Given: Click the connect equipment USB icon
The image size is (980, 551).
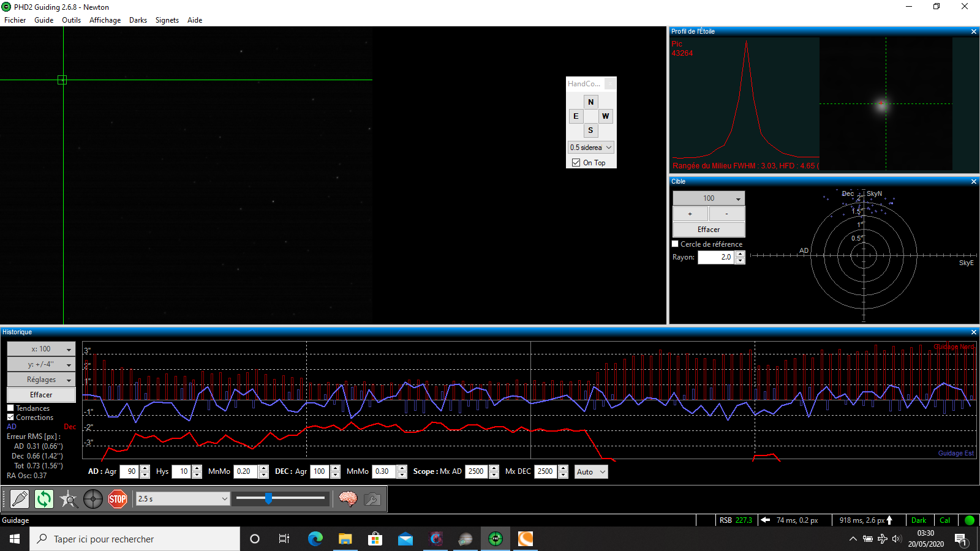Looking at the screenshot, I should [x=20, y=500].
